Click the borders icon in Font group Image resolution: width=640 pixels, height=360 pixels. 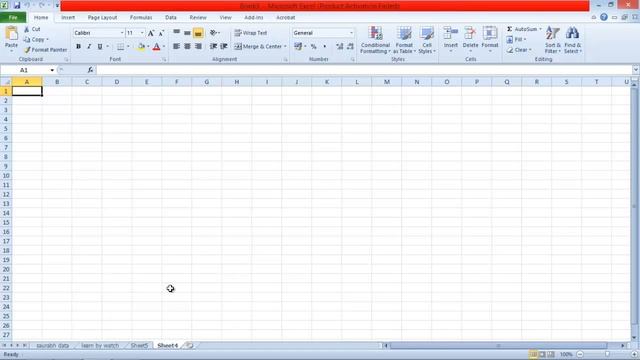pyautogui.click(x=120, y=47)
